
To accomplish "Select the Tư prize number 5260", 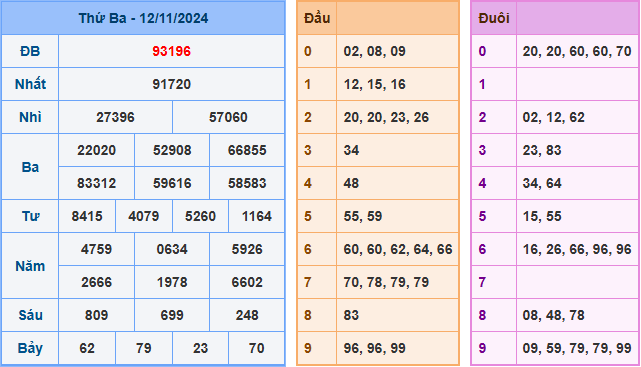I will tap(200, 216).
